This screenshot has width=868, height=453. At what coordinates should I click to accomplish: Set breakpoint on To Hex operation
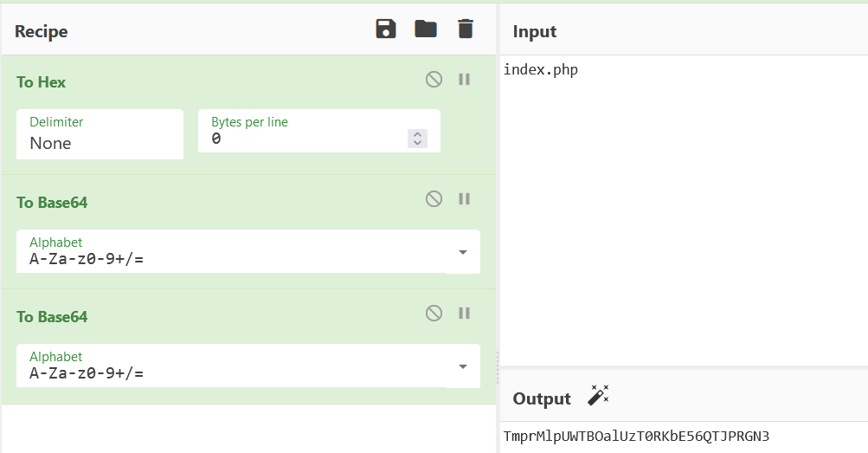click(464, 80)
